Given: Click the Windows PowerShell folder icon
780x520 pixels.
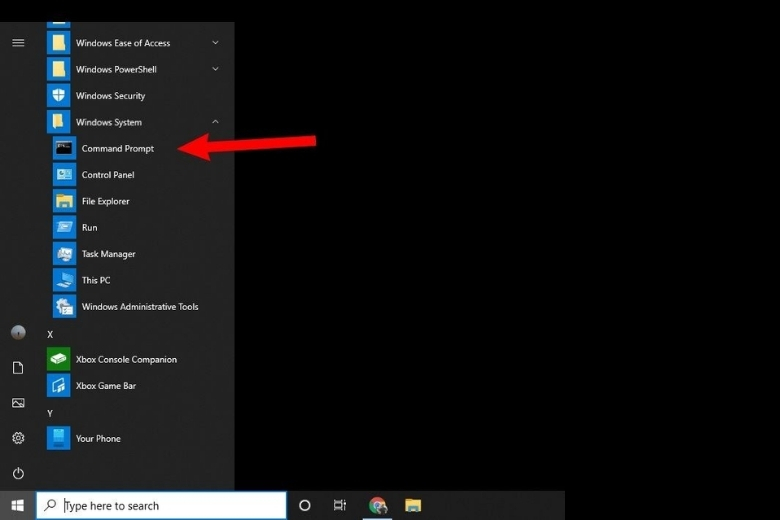Looking at the screenshot, I should [58, 69].
